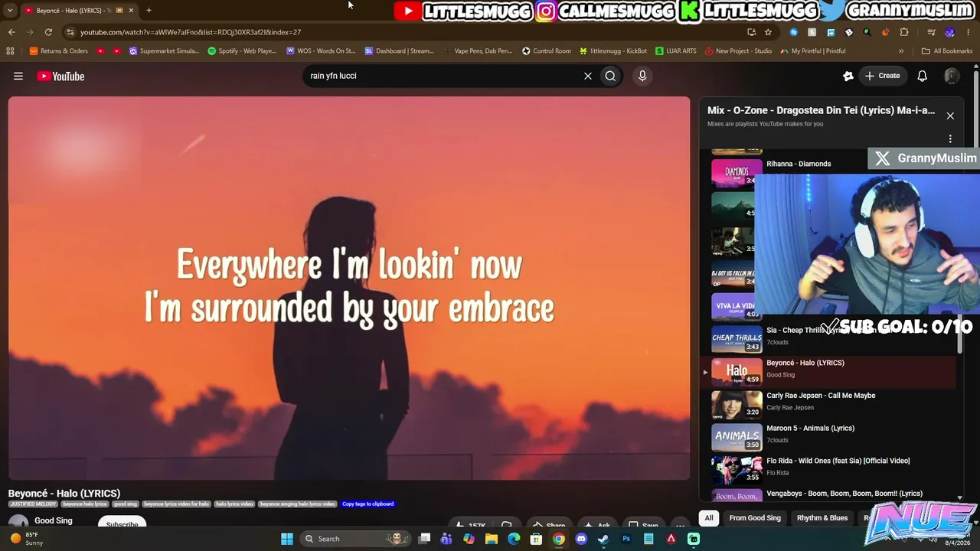This screenshot has width=980, height=551.
Task: Open the Dashboard | Stream... bookmark
Action: point(400,51)
